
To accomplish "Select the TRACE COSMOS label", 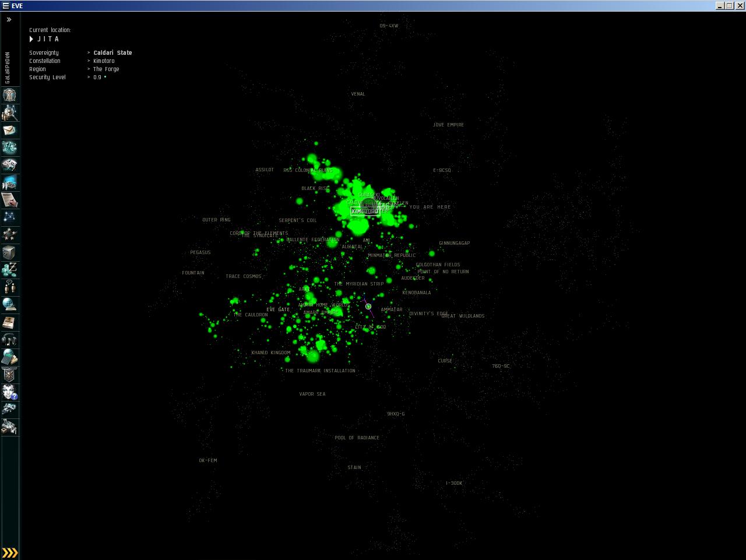I will tap(244, 276).
